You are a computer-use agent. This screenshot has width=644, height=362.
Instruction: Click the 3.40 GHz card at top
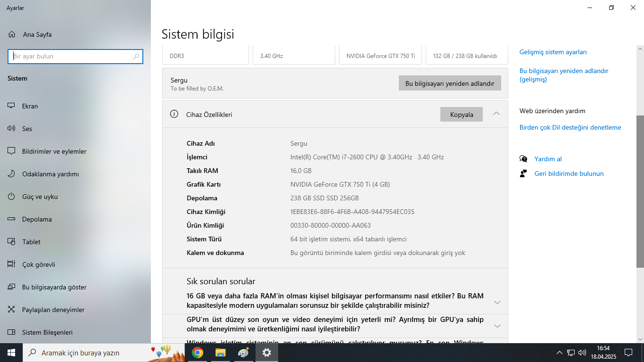point(294,55)
